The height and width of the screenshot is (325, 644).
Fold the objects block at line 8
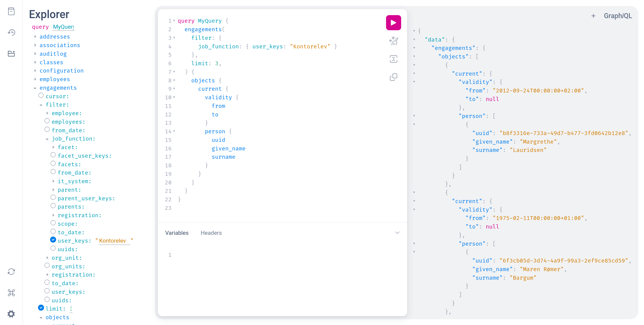tap(174, 80)
